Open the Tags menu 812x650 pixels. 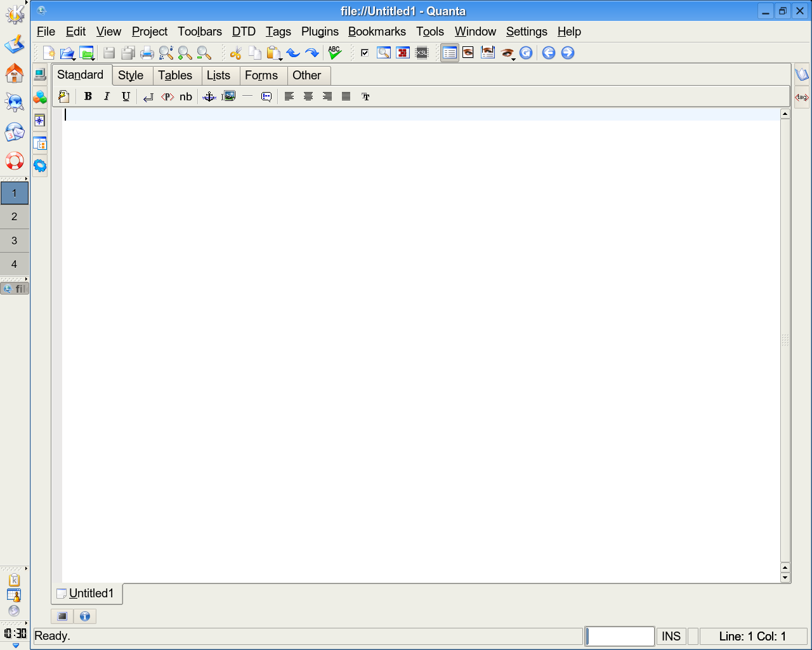[x=278, y=32]
